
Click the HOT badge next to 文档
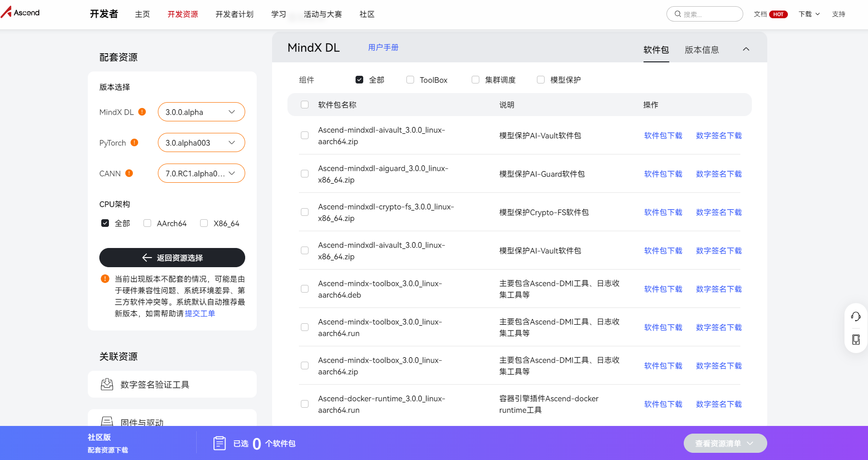pyautogui.click(x=778, y=14)
